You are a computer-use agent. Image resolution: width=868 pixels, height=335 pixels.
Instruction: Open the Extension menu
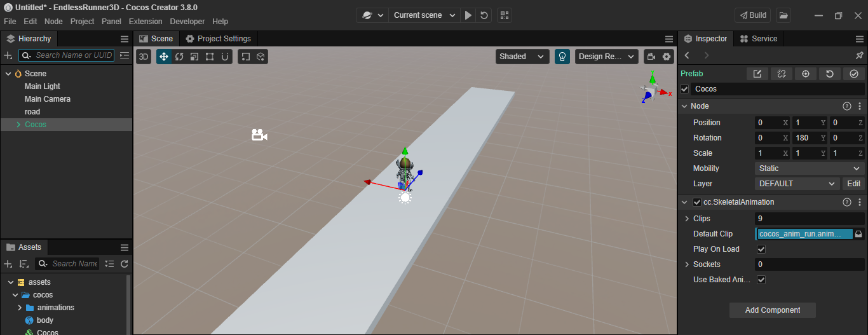click(x=146, y=22)
